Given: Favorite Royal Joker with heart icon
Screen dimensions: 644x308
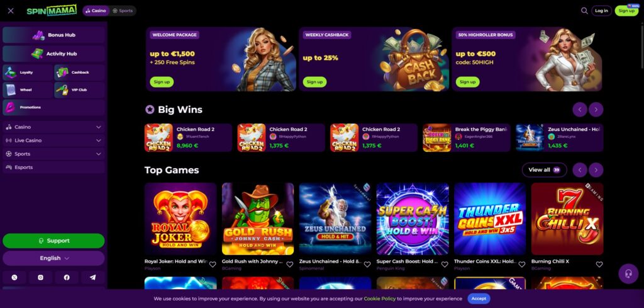Looking at the screenshot, I should [213, 265].
